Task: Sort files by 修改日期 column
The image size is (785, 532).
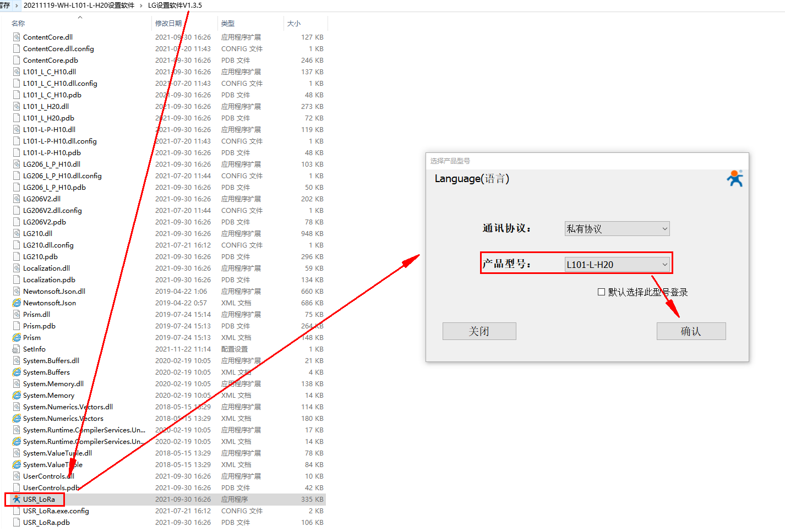Action: (168, 24)
